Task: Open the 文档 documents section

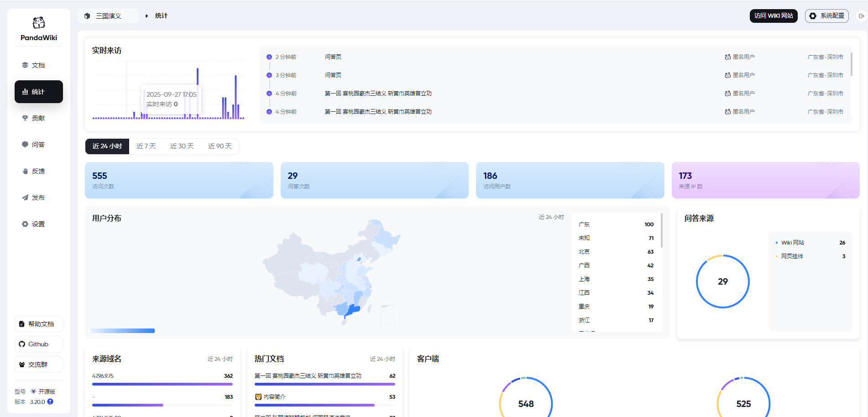Action: tap(39, 65)
